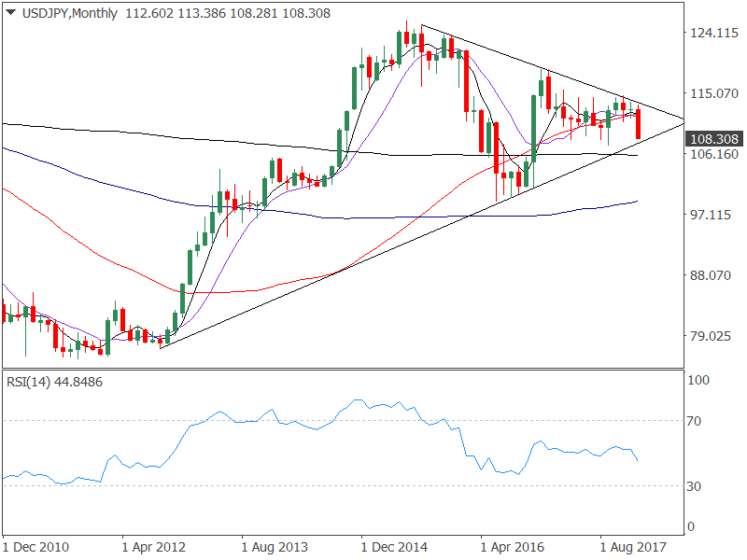The width and height of the screenshot is (747, 560).
Task: Select the 106.160 price axis label
Action: click(714, 154)
